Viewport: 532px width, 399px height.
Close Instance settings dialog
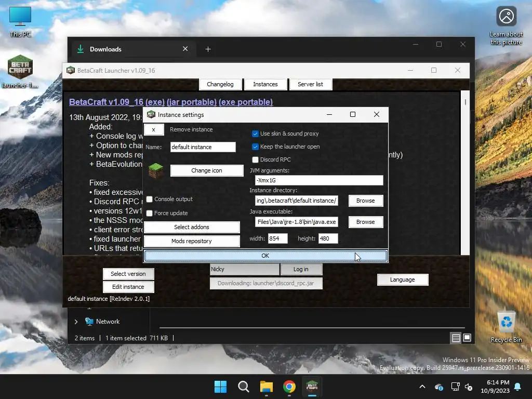click(377, 114)
